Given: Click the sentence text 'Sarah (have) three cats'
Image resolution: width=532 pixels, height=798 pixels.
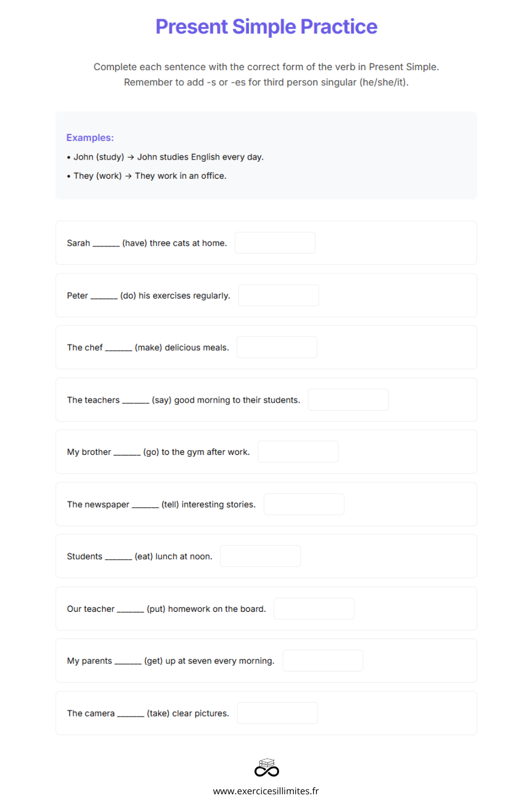Looking at the screenshot, I should [x=147, y=243].
